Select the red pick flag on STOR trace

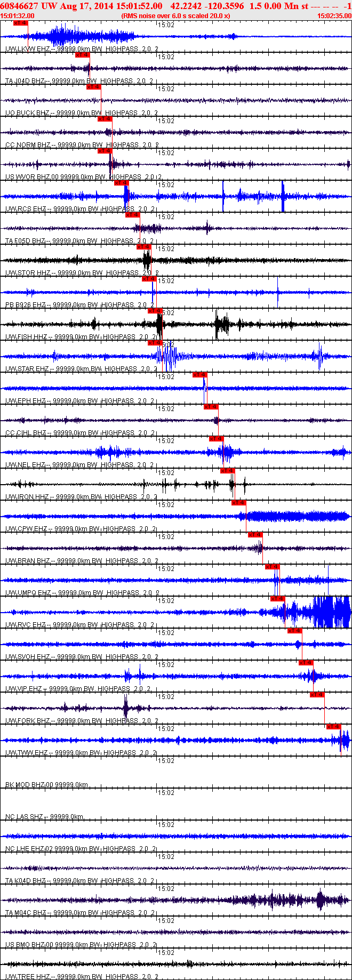[x=144, y=247]
